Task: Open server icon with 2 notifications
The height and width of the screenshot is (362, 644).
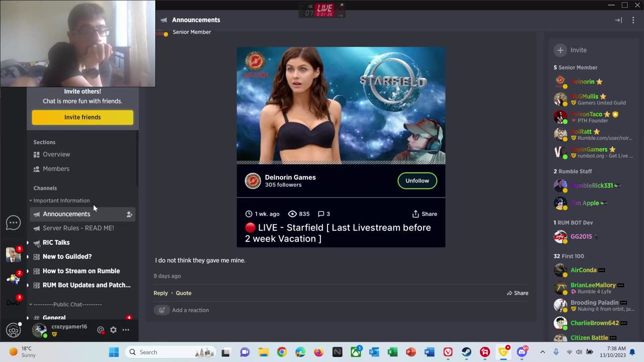Action: (x=13, y=278)
